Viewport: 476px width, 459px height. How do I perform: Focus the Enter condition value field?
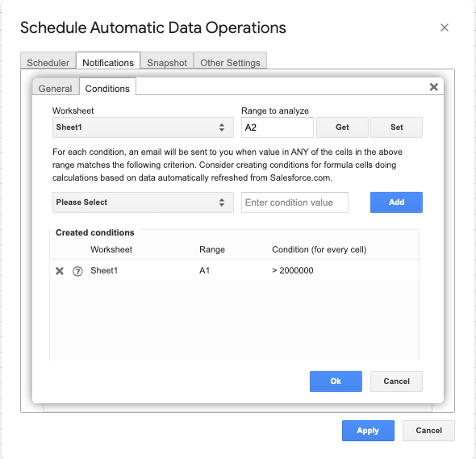pyautogui.click(x=294, y=202)
